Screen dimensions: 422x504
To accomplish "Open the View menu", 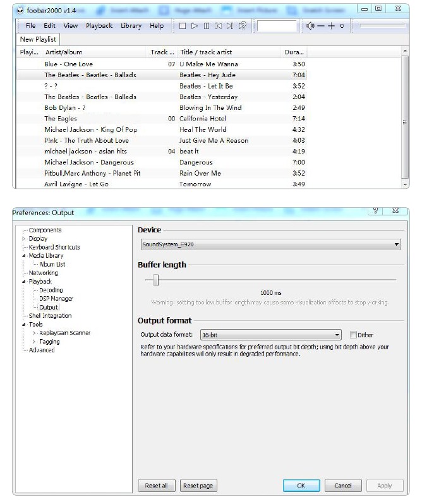I will [70, 26].
